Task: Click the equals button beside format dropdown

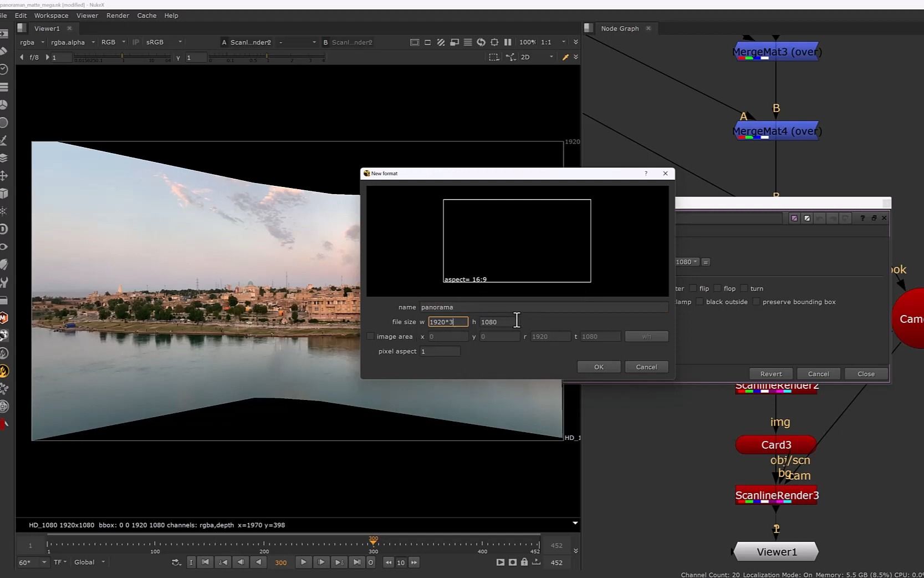Action: coord(706,262)
